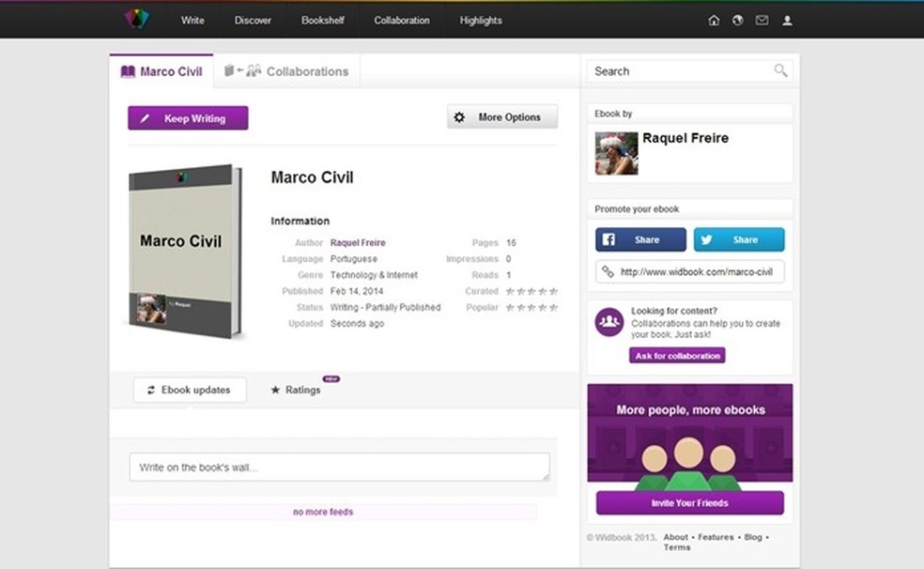Open the Features footer link

[716, 537]
